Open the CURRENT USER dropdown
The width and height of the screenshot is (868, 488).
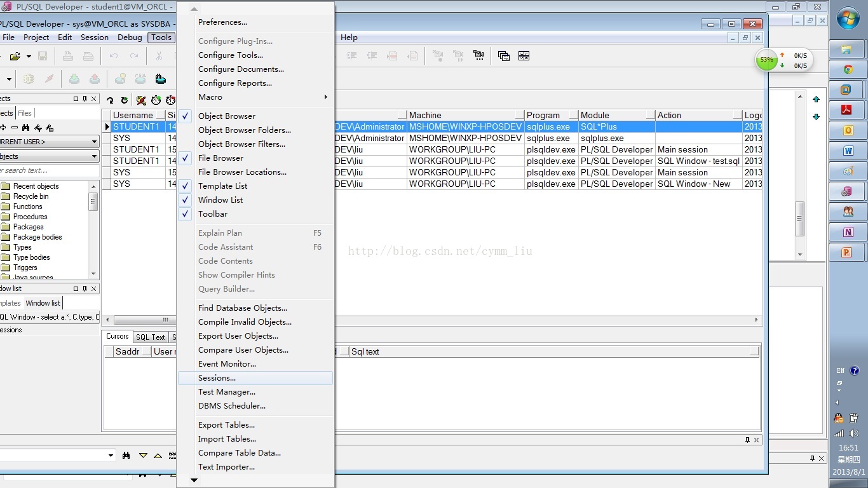[94, 142]
